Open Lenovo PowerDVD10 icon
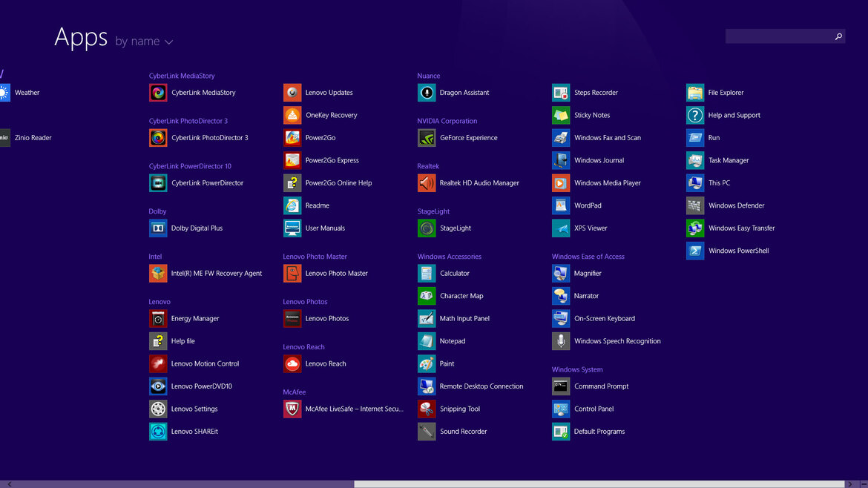 (x=158, y=386)
